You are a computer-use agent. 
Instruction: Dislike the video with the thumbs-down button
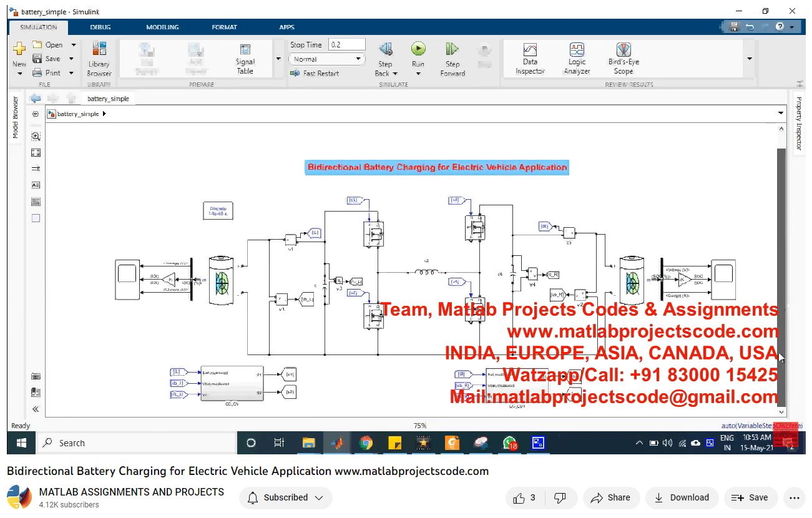coord(560,497)
